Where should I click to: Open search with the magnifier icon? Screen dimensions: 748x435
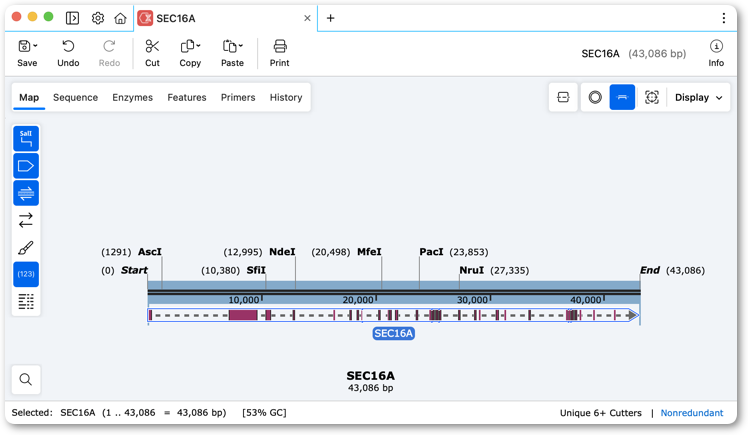coord(26,379)
